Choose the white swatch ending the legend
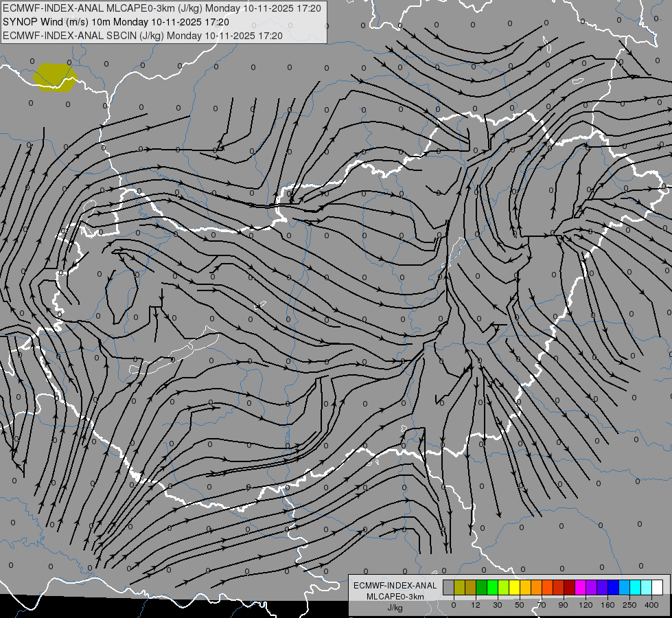Screen dimensions: 672x618 657,588
